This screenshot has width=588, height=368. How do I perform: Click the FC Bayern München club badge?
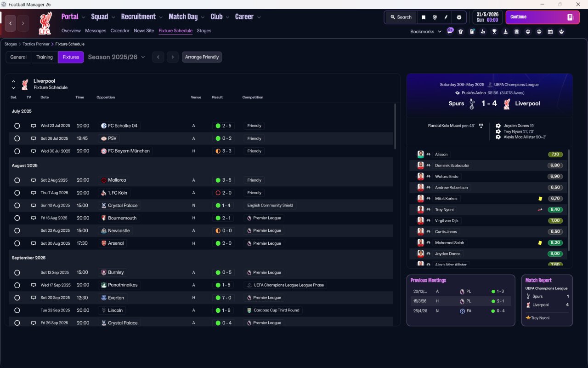[104, 151]
